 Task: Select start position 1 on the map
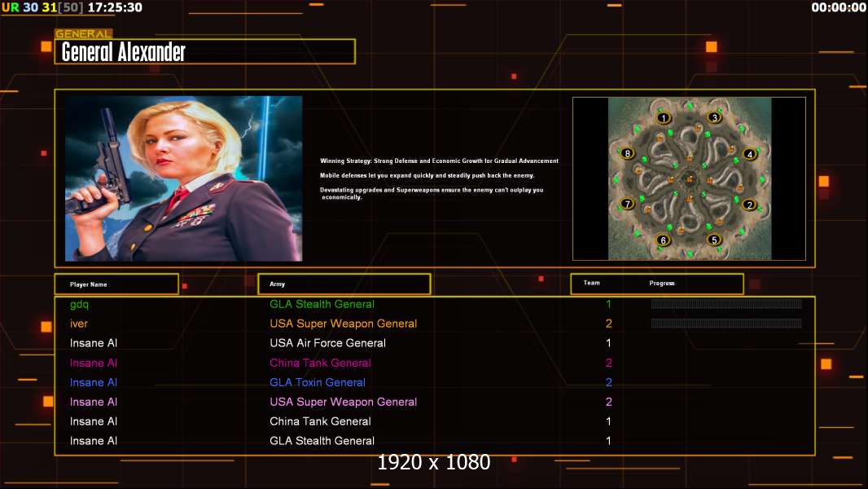(664, 118)
